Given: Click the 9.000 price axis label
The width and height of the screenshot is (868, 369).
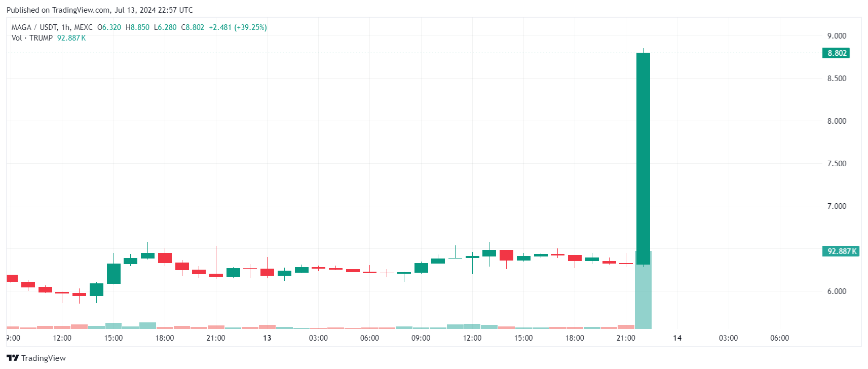Looking at the screenshot, I should pyautogui.click(x=837, y=36).
